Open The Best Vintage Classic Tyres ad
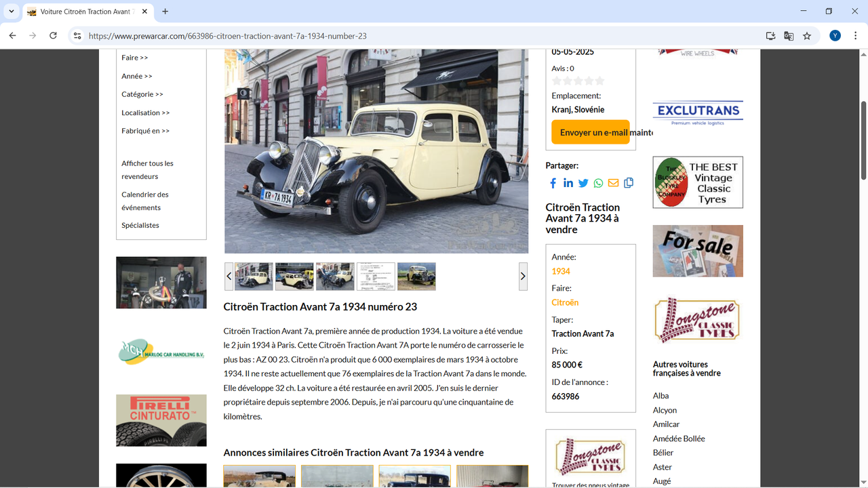The image size is (868, 488). tap(698, 182)
